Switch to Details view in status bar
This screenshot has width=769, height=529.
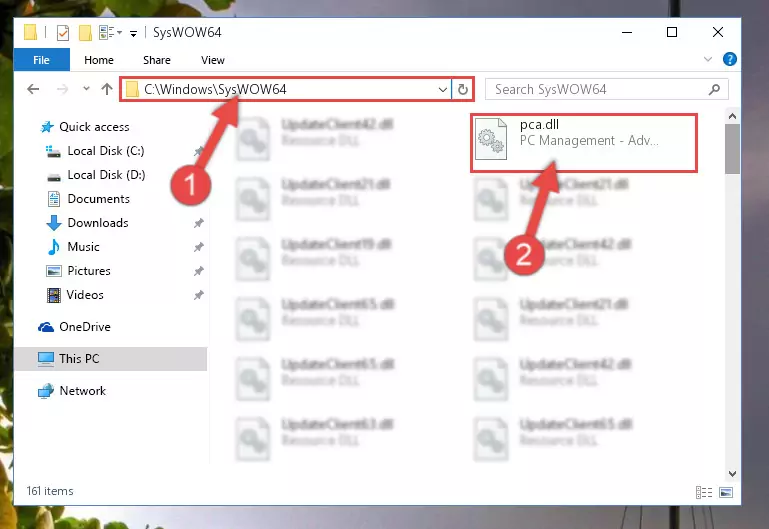click(x=704, y=492)
